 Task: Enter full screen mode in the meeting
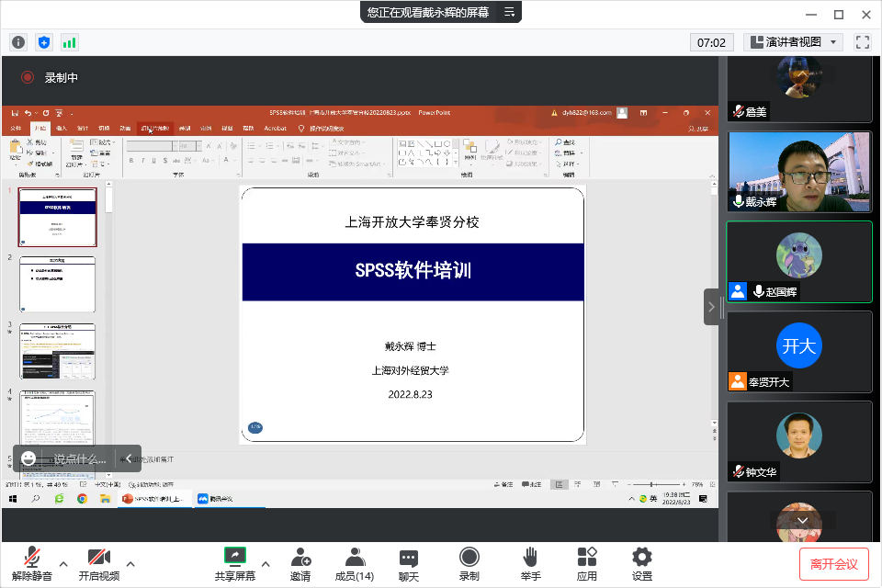click(863, 42)
